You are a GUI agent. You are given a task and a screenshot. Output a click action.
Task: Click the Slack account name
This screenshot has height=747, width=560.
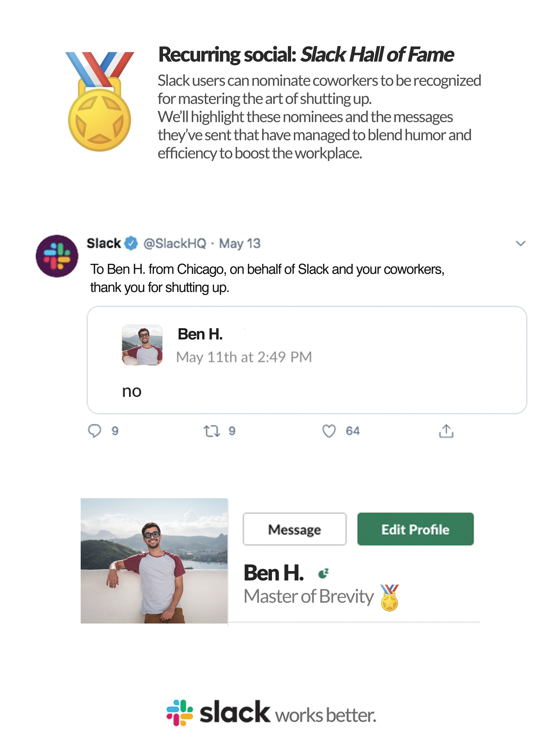[x=104, y=243]
